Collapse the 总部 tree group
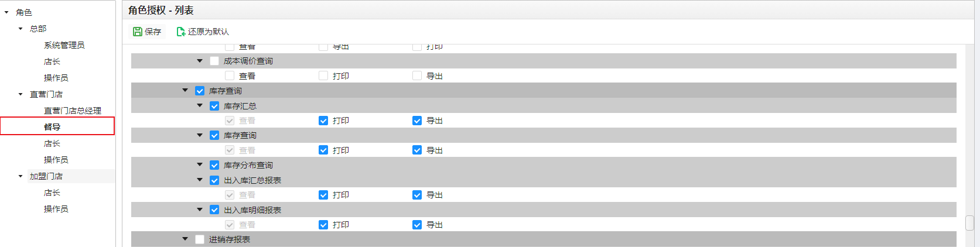 pos(21,29)
